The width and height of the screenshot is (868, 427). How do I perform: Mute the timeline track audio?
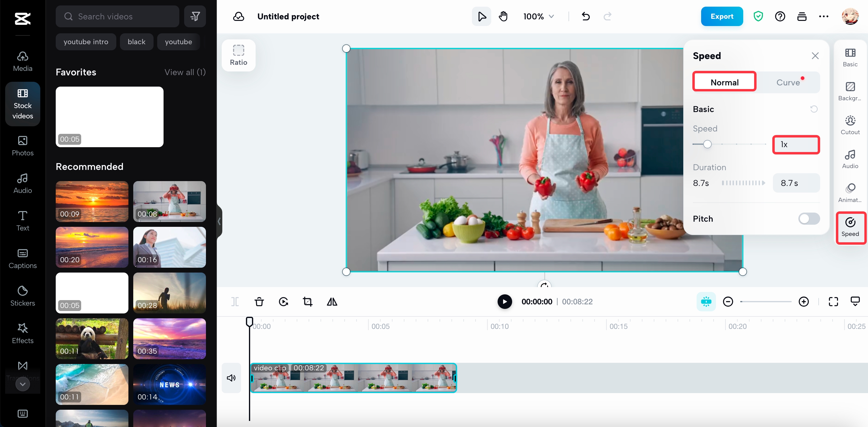(x=231, y=378)
